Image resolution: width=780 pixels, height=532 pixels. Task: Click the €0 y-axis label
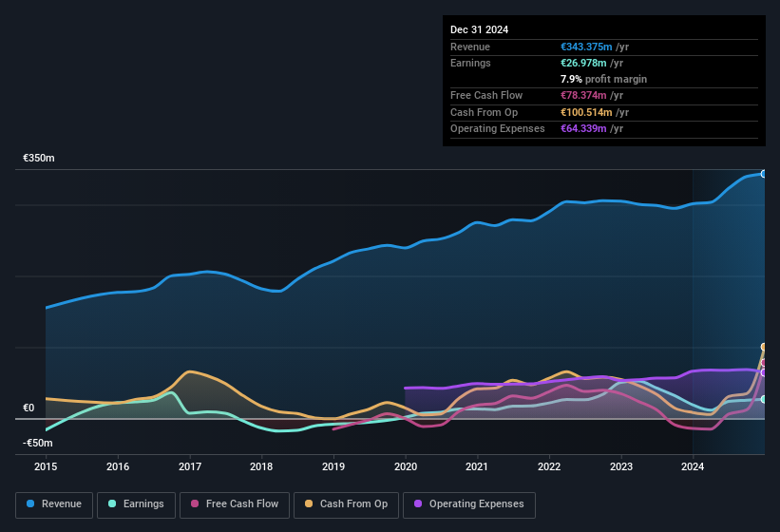tap(29, 408)
